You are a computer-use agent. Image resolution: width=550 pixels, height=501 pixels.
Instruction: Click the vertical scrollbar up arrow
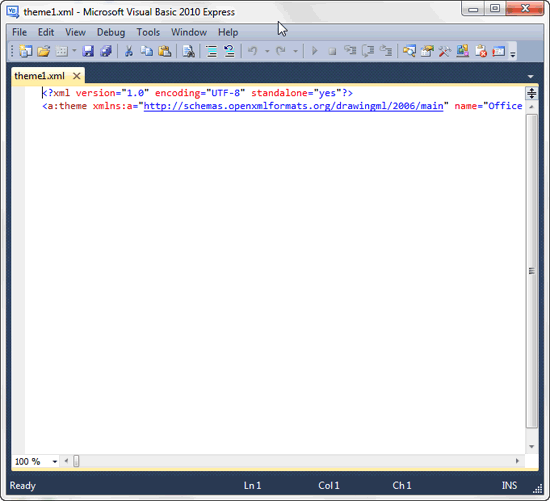click(531, 107)
